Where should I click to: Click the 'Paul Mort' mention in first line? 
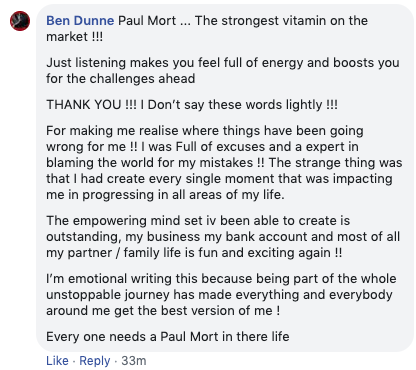(x=147, y=21)
